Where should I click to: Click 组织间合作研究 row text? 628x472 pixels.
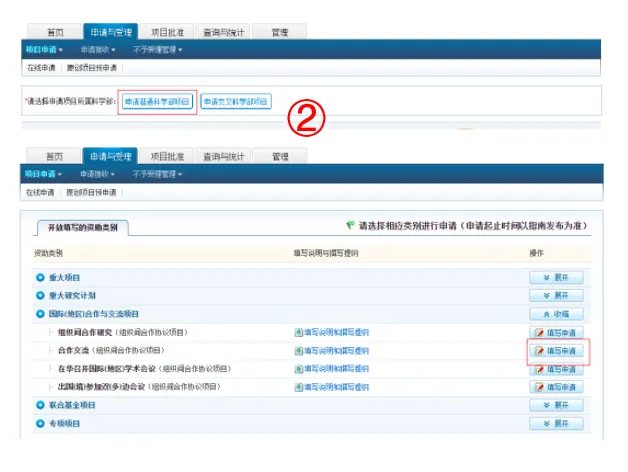pyautogui.click(x=123, y=332)
